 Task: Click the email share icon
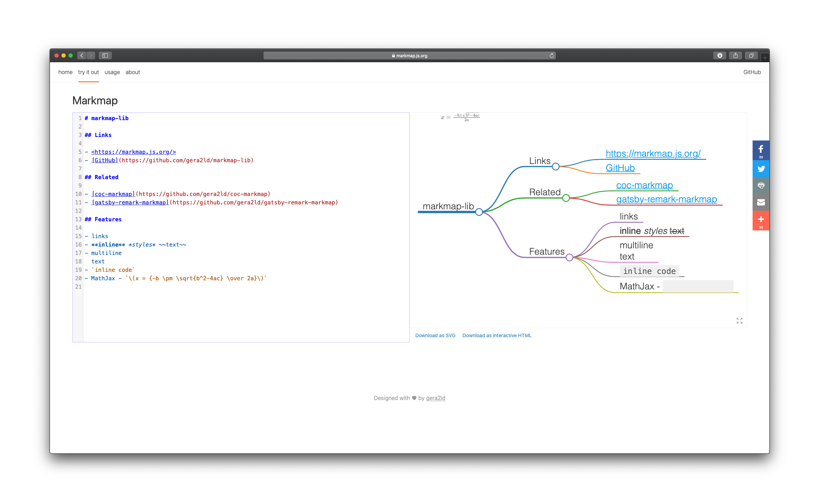761,202
